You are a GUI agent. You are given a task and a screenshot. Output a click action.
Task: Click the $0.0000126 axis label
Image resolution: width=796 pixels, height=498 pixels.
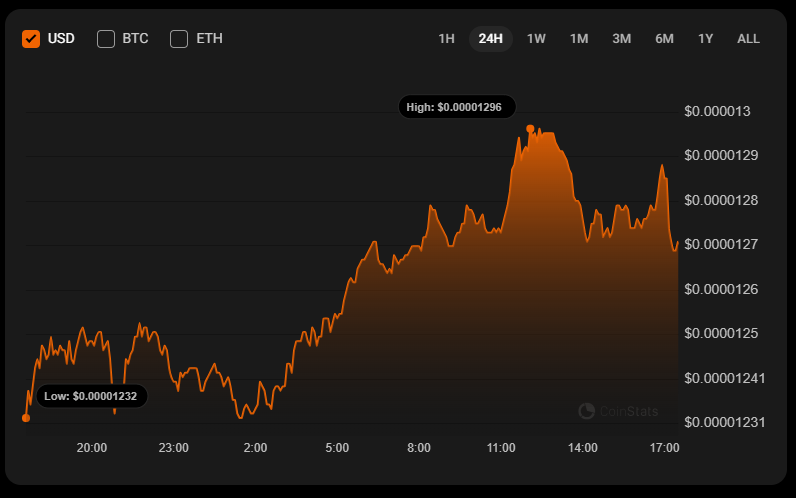(x=721, y=289)
